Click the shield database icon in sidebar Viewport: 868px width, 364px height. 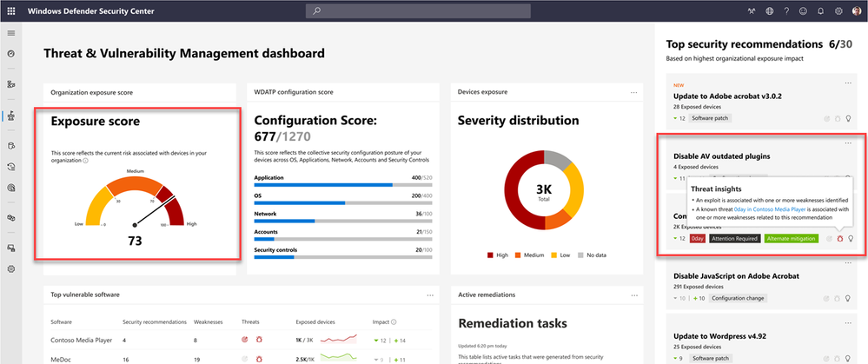click(x=10, y=146)
